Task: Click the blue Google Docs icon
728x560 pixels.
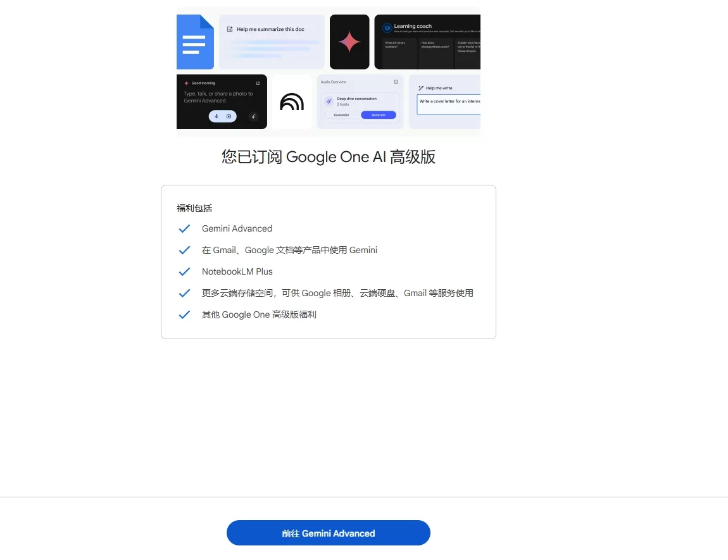Action: click(195, 42)
